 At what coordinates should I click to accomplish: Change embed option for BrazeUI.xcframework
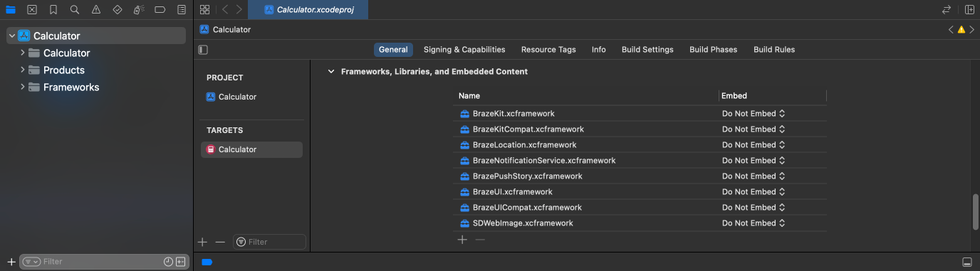754,192
